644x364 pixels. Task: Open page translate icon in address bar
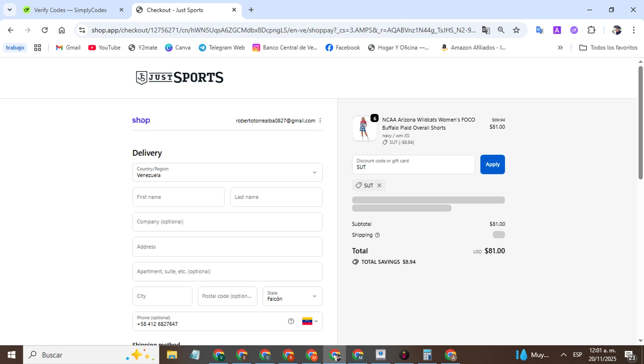tap(486, 30)
